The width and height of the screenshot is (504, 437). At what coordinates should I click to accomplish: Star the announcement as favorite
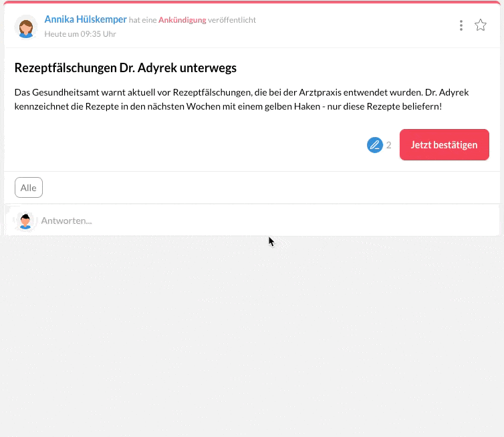click(x=481, y=25)
